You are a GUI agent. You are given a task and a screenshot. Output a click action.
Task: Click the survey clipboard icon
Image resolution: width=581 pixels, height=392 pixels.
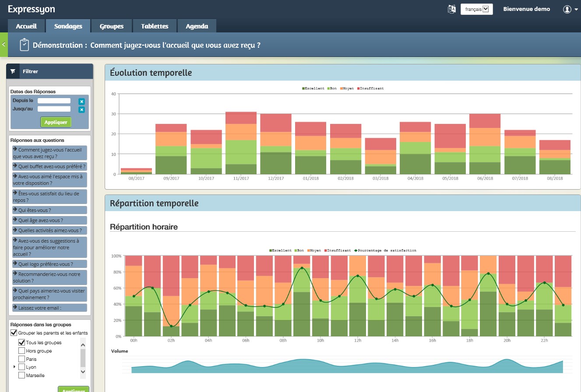click(x=25, y=45)
